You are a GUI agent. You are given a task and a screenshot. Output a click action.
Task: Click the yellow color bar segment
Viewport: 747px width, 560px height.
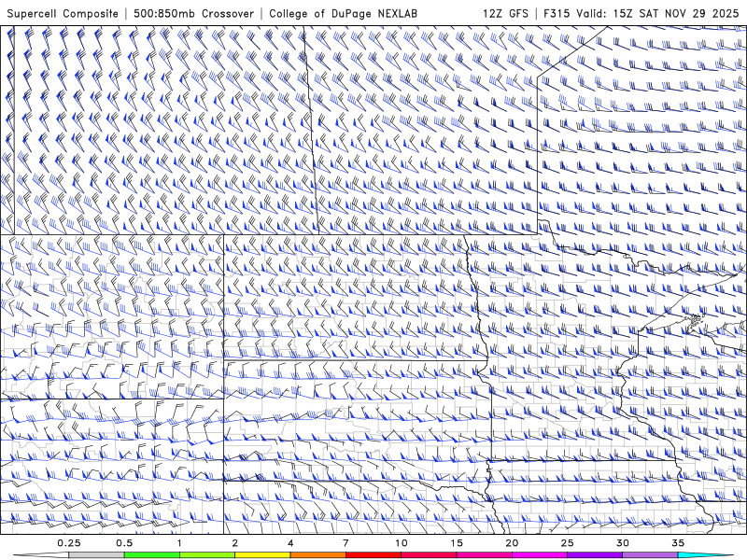[x=262, y=555]
